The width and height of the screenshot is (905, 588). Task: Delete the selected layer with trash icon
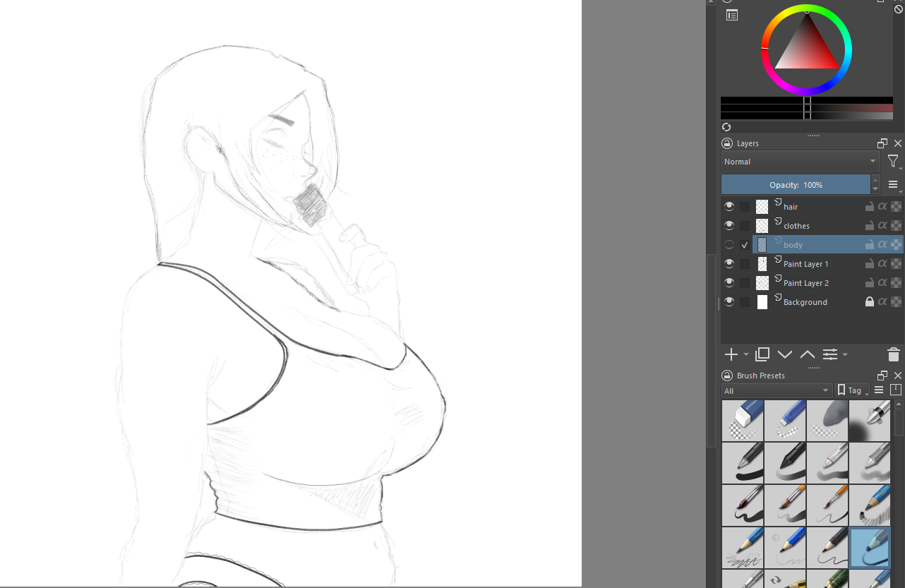894,354
